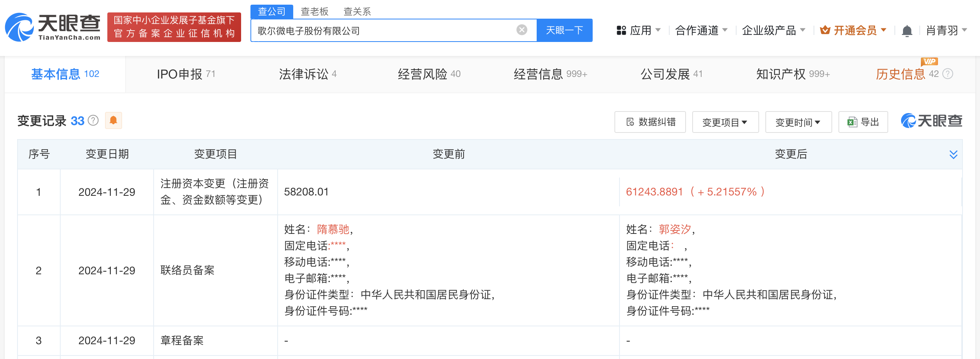
Task: Open the 变更项目 filter dropdown
Action: [725, 122]
